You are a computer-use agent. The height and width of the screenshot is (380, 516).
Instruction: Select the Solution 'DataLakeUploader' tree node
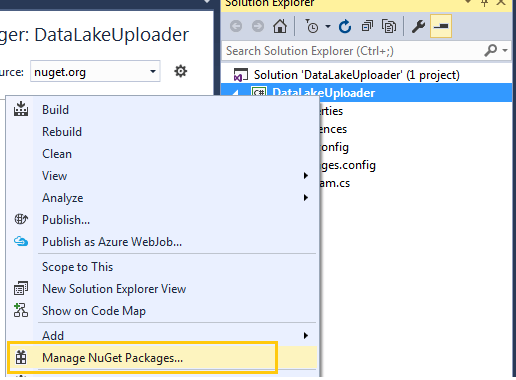click(x=357, y=75)
